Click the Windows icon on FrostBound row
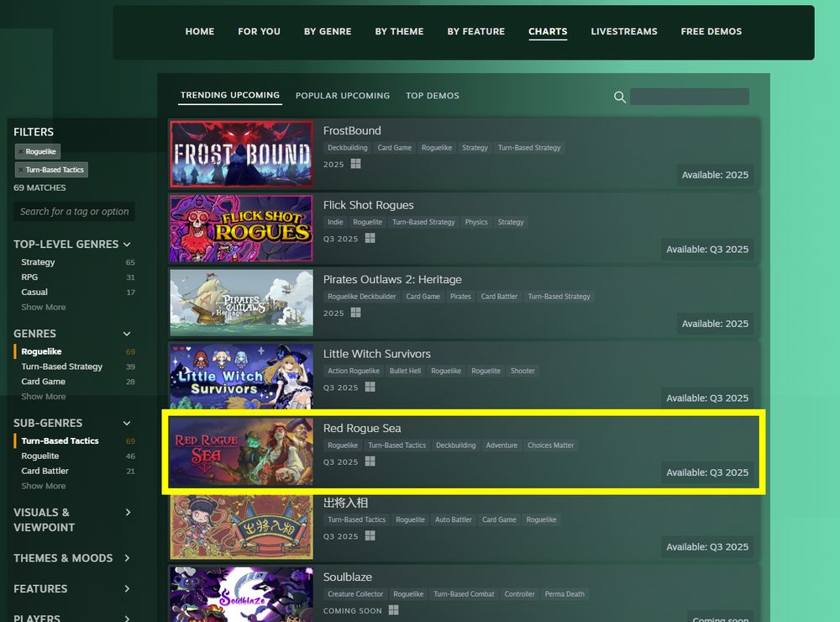Viewport: 840px width, 622px height. click(355, 164)
